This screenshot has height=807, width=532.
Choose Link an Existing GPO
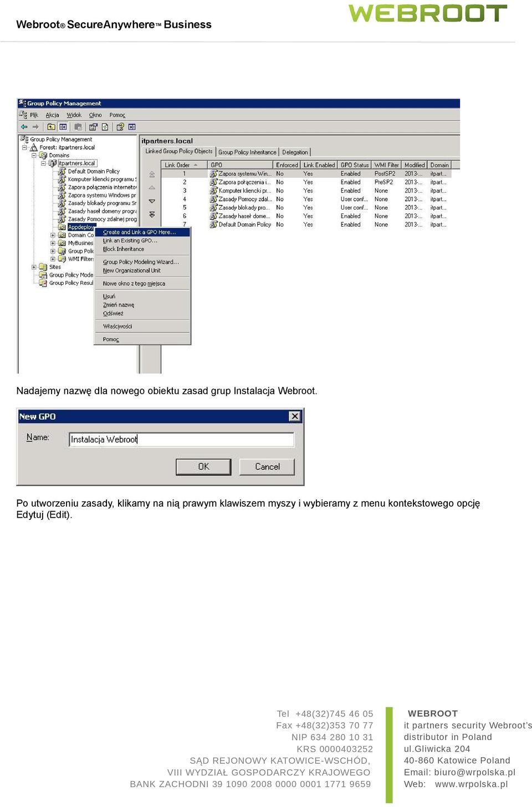(142, 241)
